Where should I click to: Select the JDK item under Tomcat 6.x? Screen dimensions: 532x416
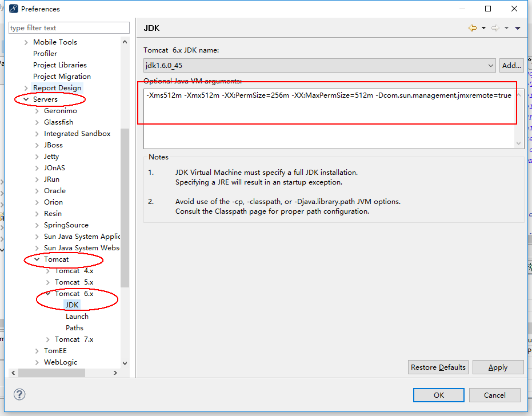(72, 305)
